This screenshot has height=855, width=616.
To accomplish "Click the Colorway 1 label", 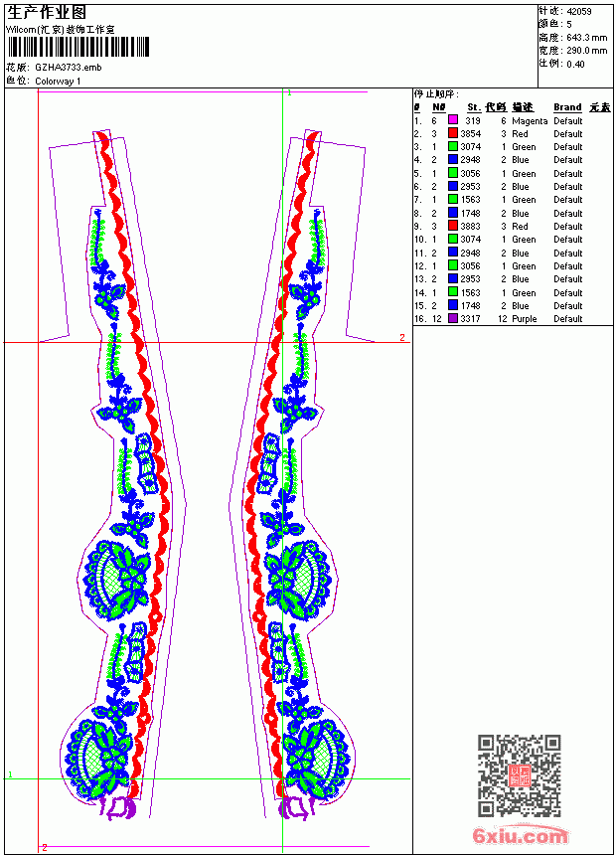I will pos(58,82).
